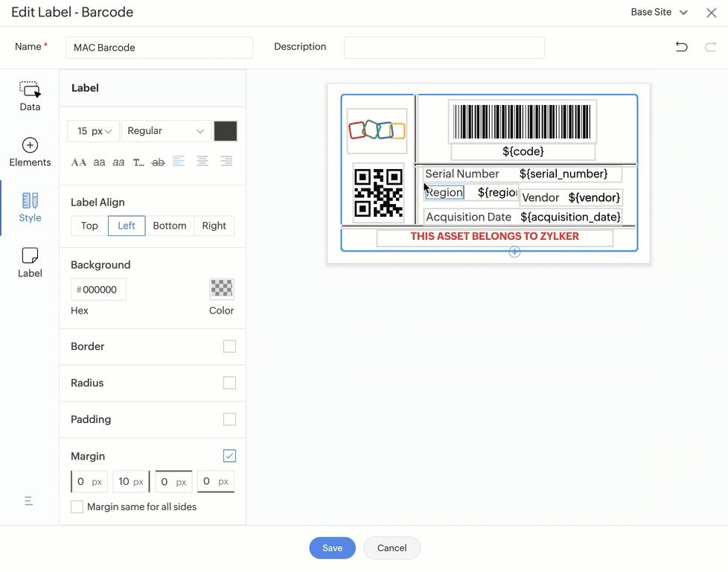Enable the Radius checkbox
Screen dimensions: 728x572
(229, 383)
